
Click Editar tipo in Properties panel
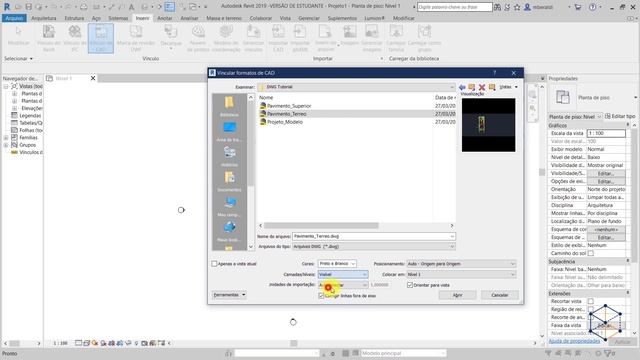point(620,116)
